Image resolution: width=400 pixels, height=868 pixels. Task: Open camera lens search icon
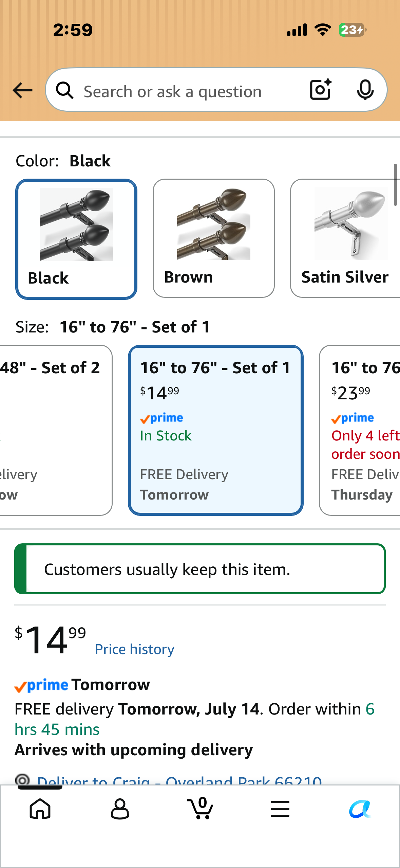[x=321, y=89]
